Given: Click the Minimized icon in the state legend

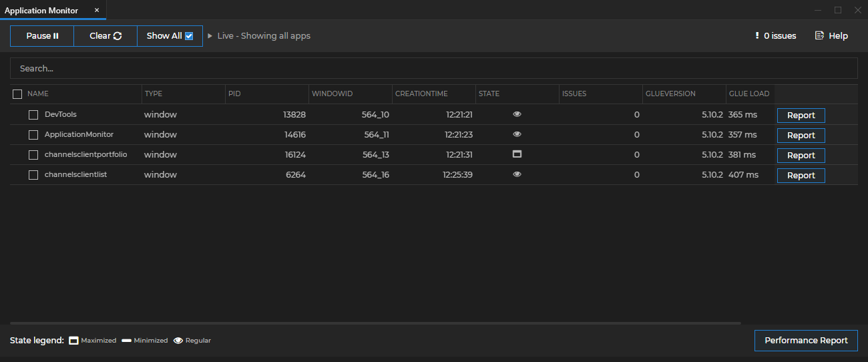Looking at the screenshot, I should (x=126, y=341).
